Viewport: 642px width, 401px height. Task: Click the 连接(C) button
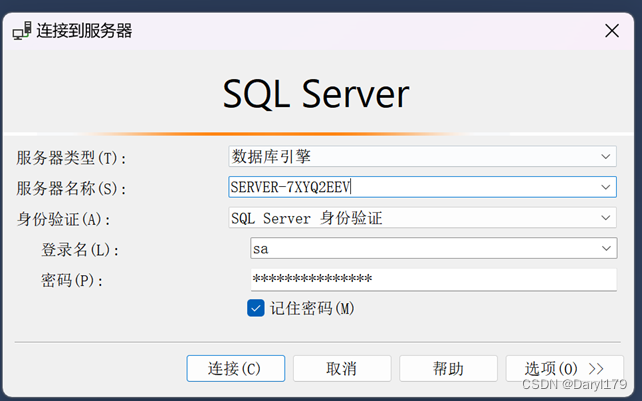(235, 368)
